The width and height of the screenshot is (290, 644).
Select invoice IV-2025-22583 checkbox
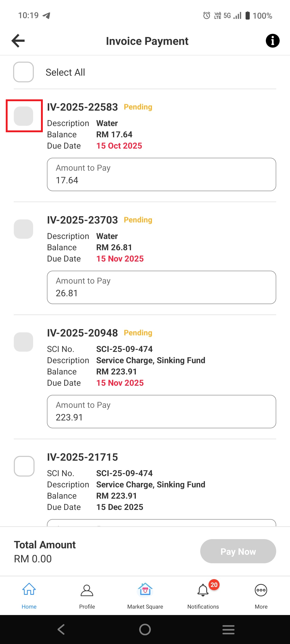(23, 116)
